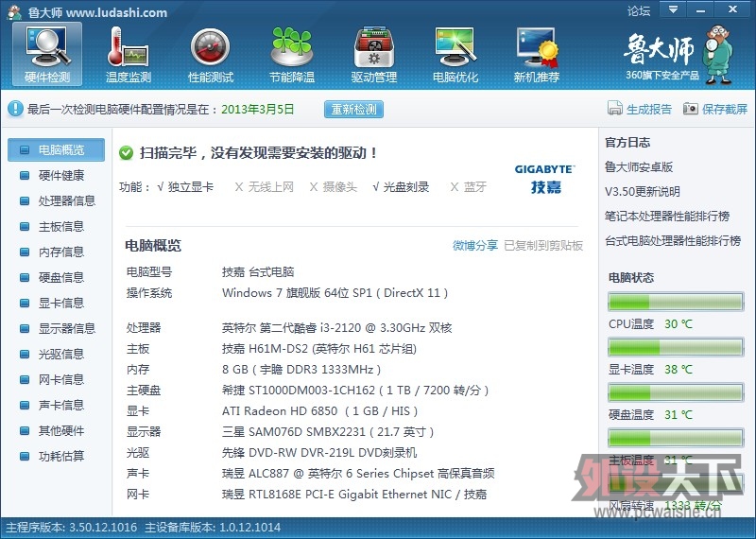Open the 温度监测 temperature monitor
The width and height of the screenshot is (756, 539).
pos(129,55)
